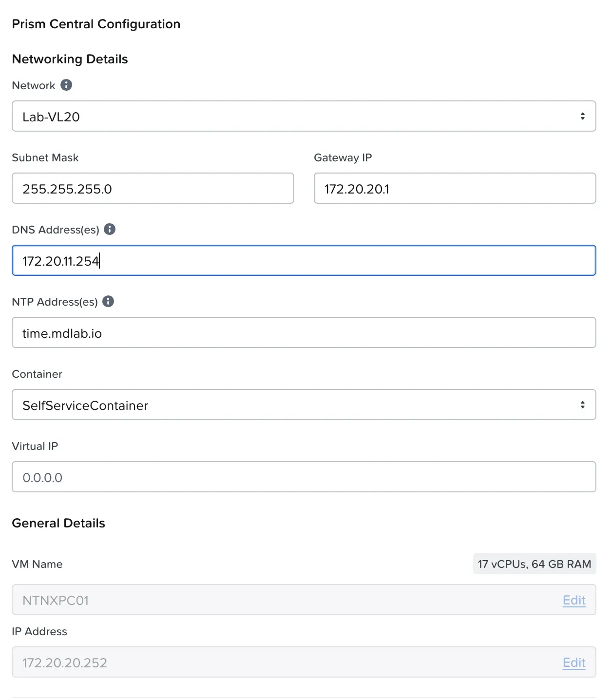Open the Container dropdown showing SelfServiceContainer
611x700 pixels.
pyautogui.click(x=304, y=405)
